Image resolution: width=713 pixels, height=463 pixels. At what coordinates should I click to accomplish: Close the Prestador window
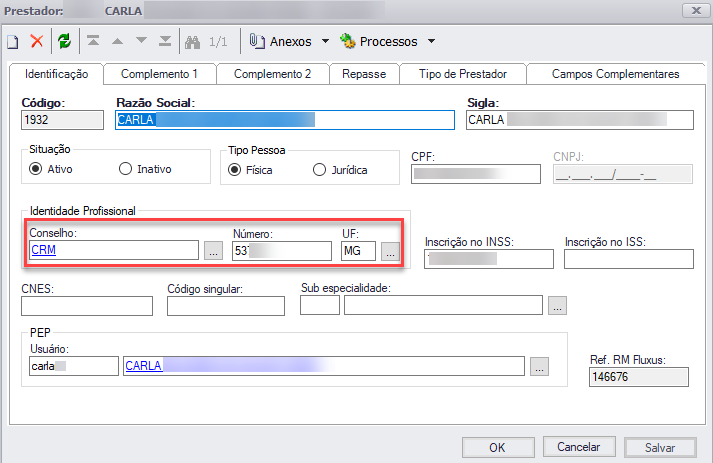coord(696,10)
